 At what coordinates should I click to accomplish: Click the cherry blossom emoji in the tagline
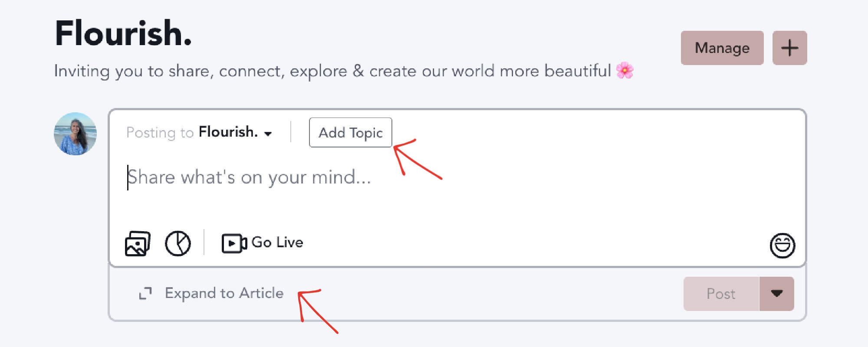[625, 70]
